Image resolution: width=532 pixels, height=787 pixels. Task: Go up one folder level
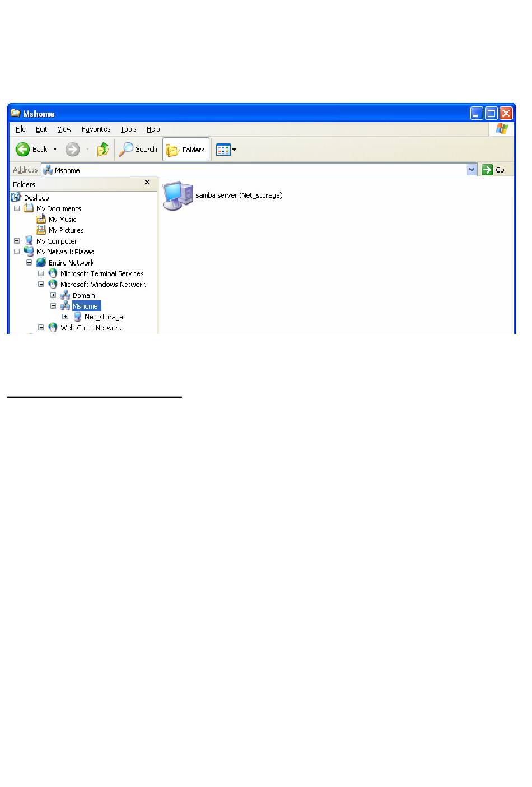[103, 149]
